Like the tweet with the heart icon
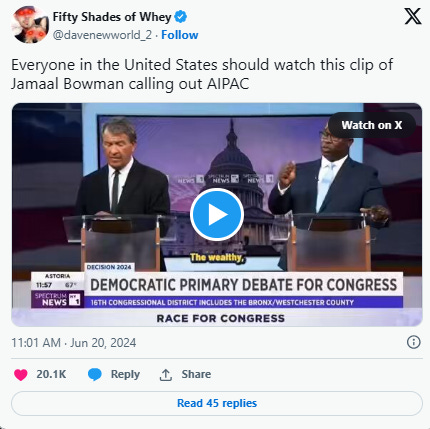The width and height of the screenshot is (430, 429). point(20,375)
